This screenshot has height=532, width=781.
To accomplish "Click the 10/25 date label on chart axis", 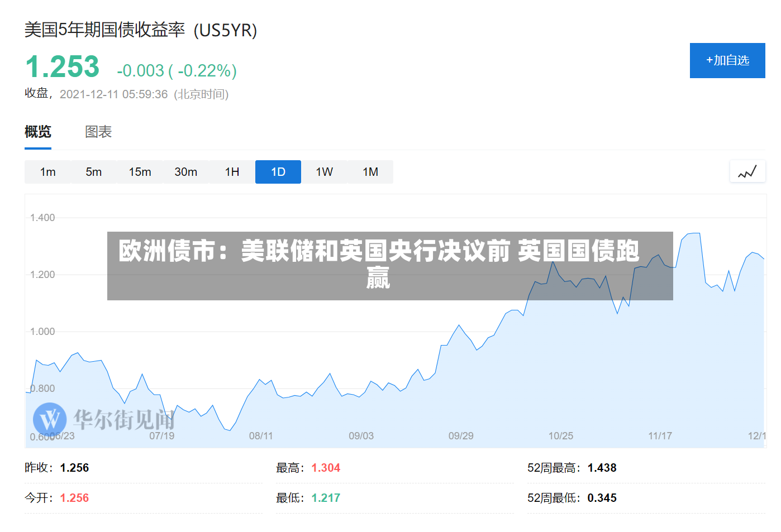I will click(561, 436).
